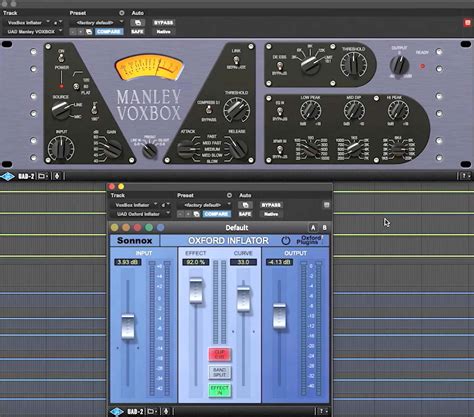Toggle the green EFFECT IN button
The height and width of the screenshot is (417, 474).
(219, 390)
